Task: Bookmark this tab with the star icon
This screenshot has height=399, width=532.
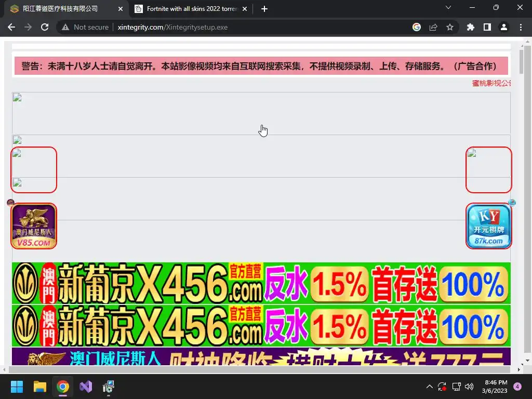Action: coord(450,27)
